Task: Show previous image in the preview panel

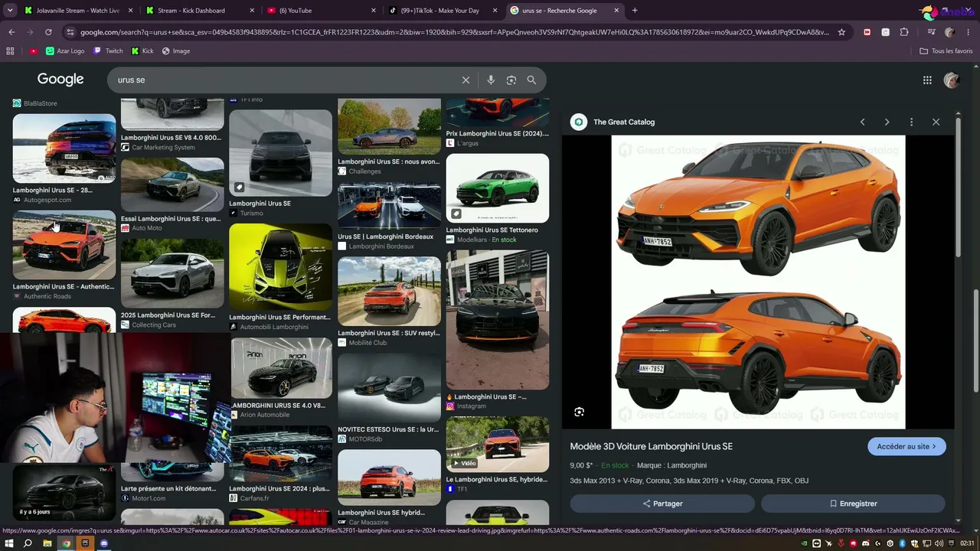Action: [x=863, y=122]
